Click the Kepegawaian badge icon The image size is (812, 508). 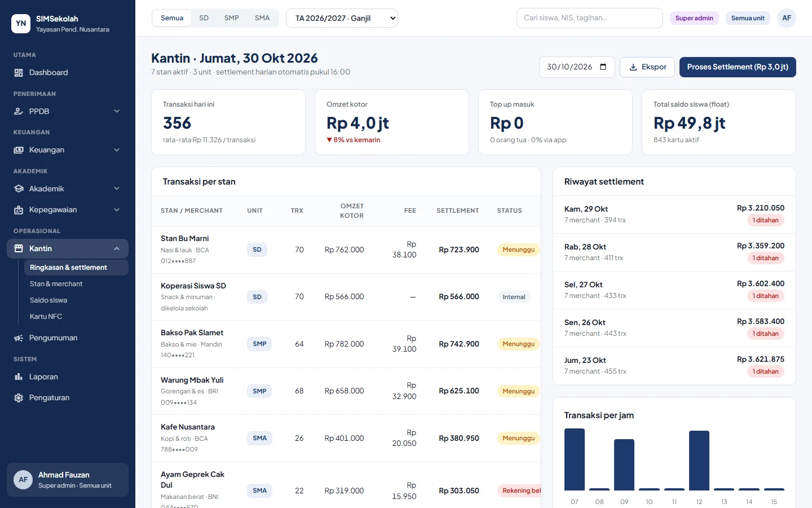[x=19, y=210]
